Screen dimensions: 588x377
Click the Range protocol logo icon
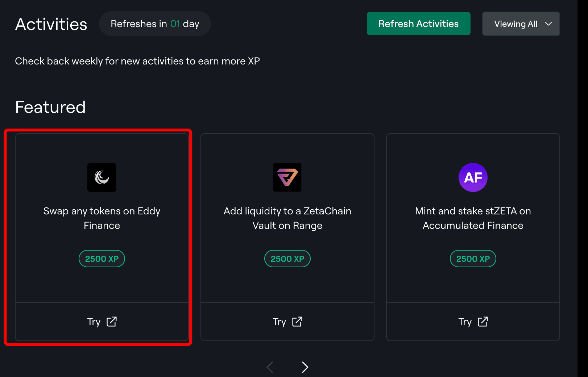click(x=287, y=177)
